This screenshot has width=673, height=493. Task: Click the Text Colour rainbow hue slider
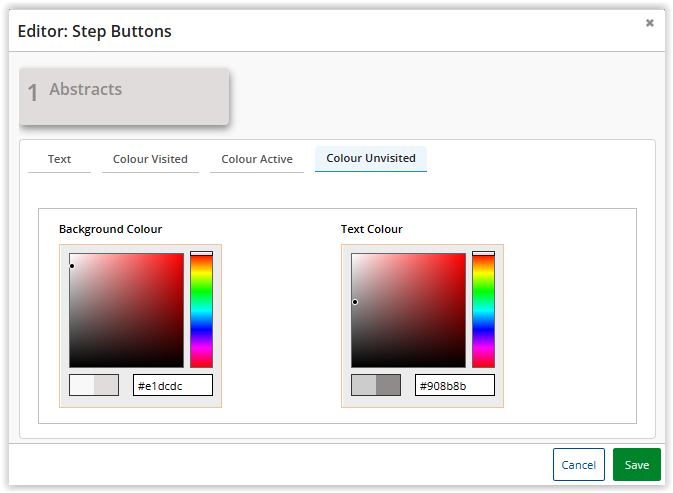[483, 310]
